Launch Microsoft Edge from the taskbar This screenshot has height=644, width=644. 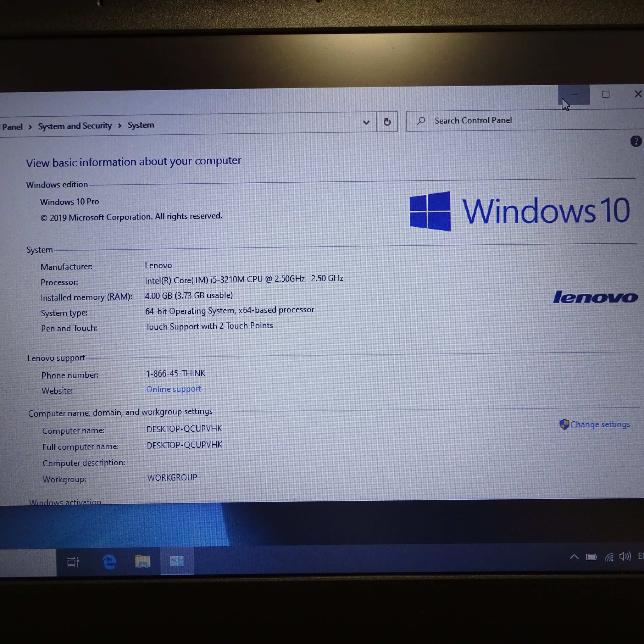click(109, 562)
